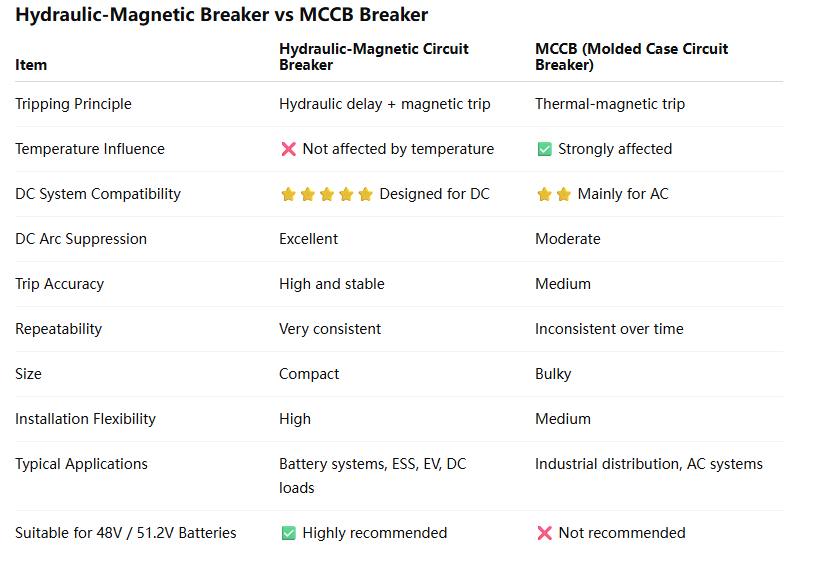829x569 pixels.
Task: Select the "Compact" size cell
Action: [309, 374]
